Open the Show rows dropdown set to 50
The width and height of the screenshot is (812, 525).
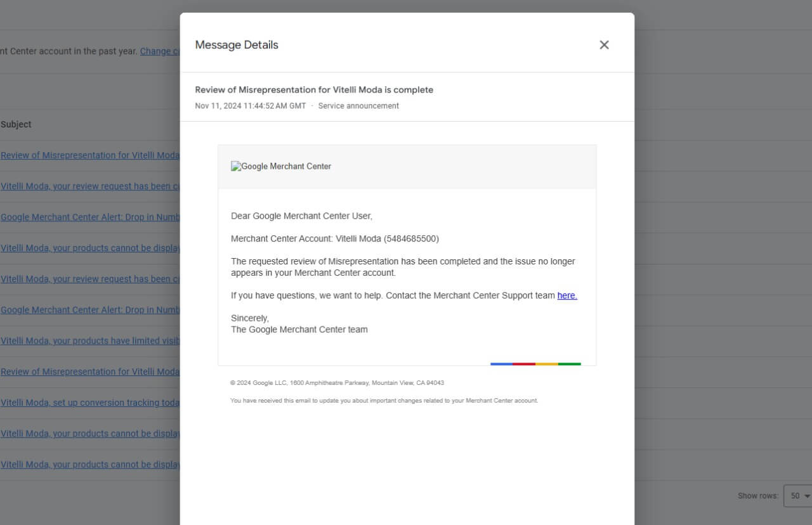click(797, 496)
